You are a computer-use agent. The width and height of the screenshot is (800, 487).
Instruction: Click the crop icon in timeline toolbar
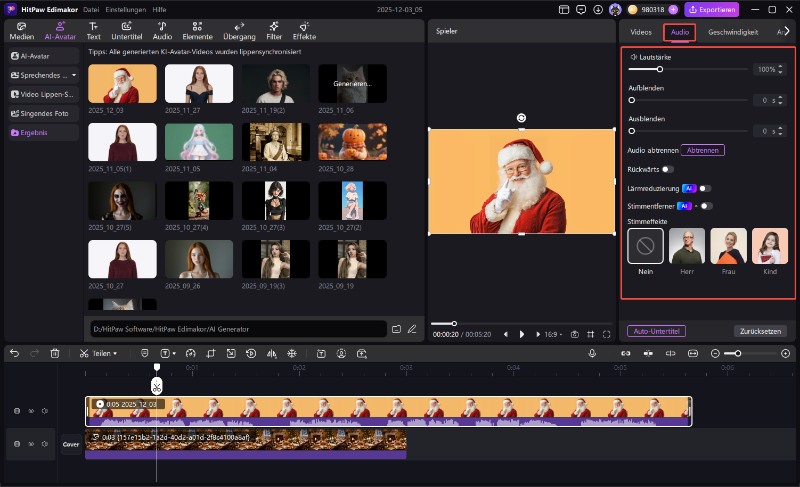(211, 353)
